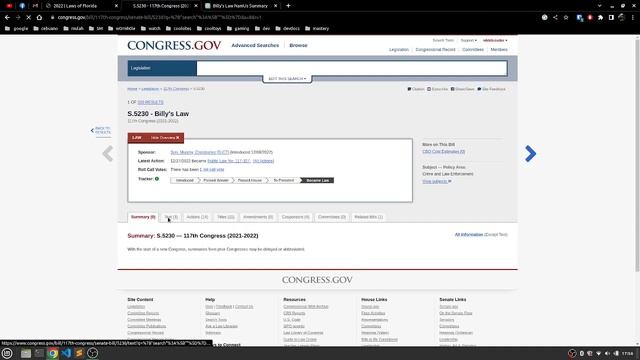Expand the Edit This Search dropdown

(287, 78)
